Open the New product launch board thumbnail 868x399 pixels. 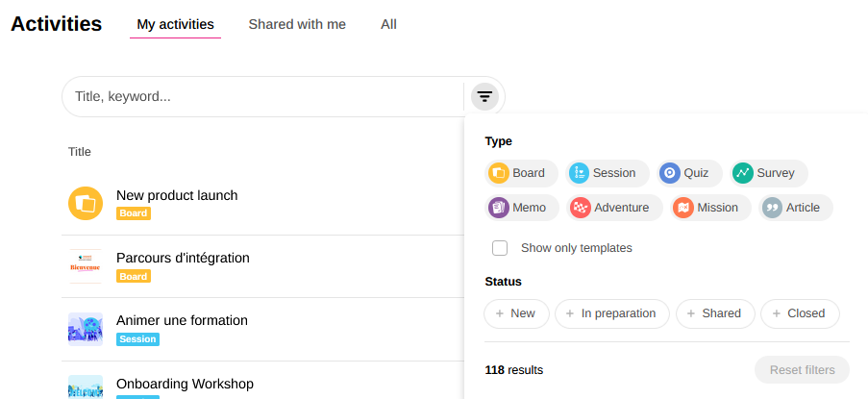[86, 204]
